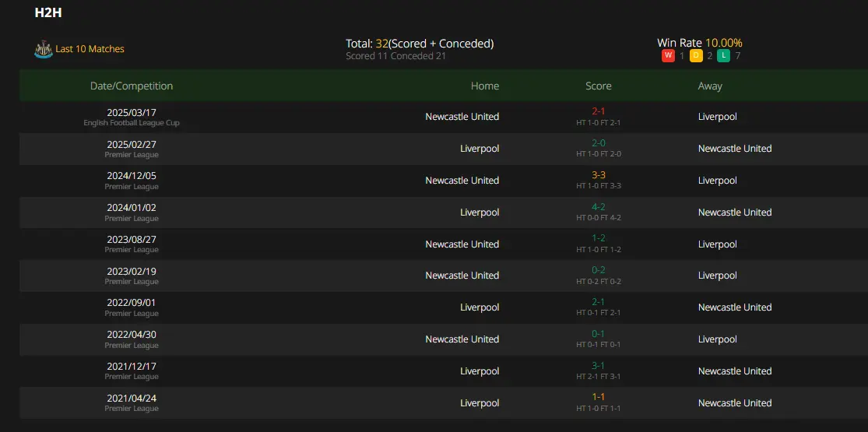Click the green 2-1 score on 2022/09/01
This screenshot has width=868, height=432.
(x=599, y=302)
